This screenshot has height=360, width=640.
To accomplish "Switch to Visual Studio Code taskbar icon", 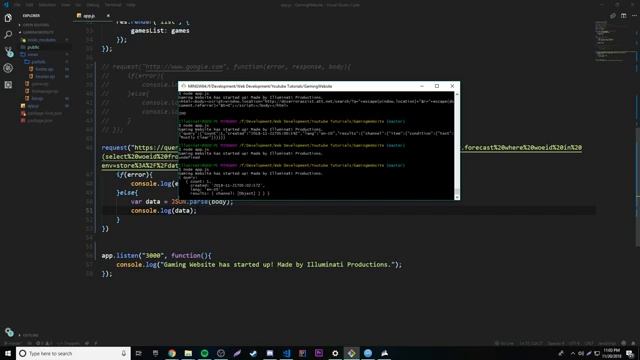I will click(x=286, y=353).
